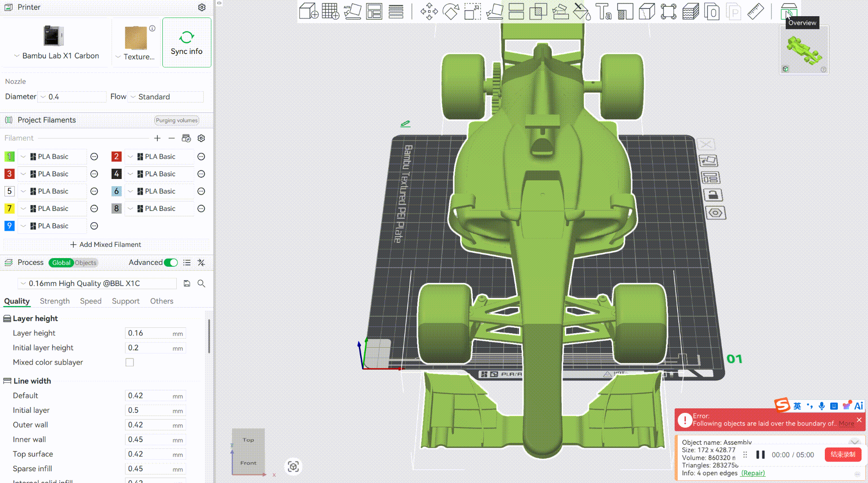Click Add Mixed Filament

(x=106, y=245)
